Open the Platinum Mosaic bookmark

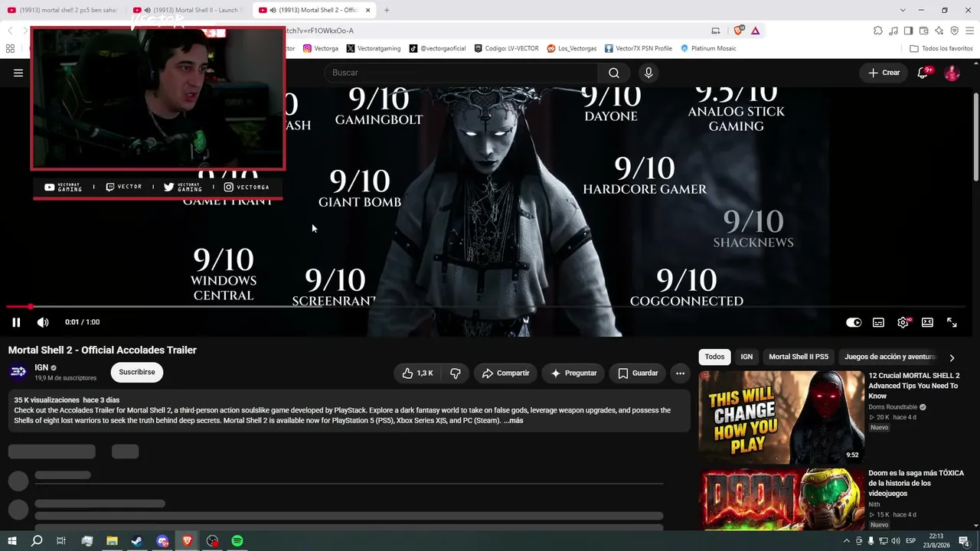708,48
